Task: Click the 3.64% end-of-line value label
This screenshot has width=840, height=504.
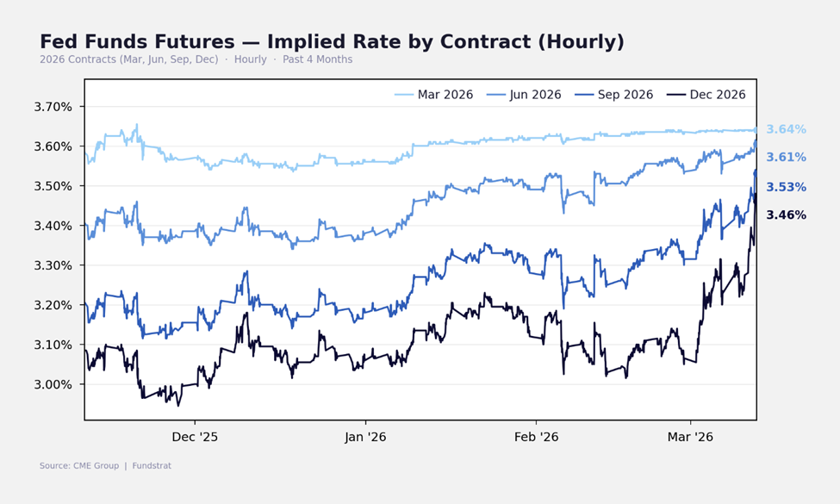Action: click(786, 129)
